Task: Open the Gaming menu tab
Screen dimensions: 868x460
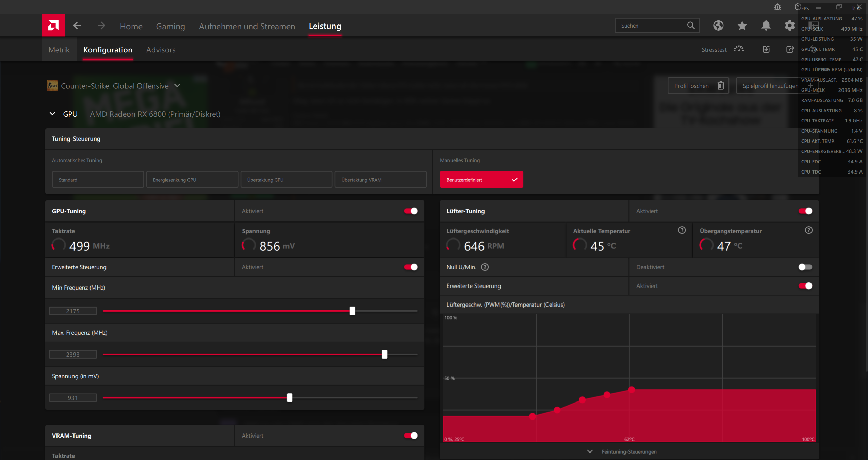Action: 170,26
